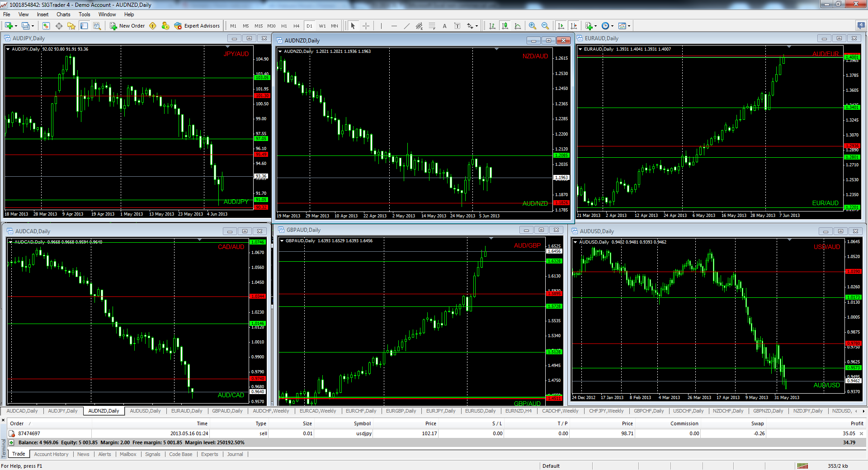Open the New Chart toolbar icon
This screenshot has width=868, height=470.
click(x=9, y=26)
